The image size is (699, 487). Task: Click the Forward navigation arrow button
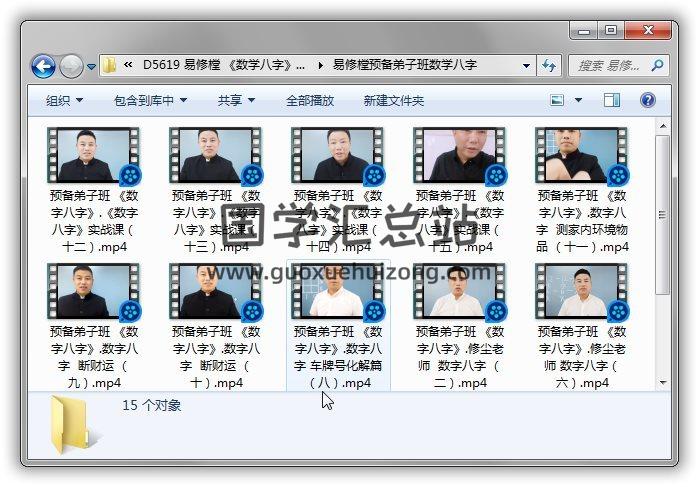(x=70, y=67)
